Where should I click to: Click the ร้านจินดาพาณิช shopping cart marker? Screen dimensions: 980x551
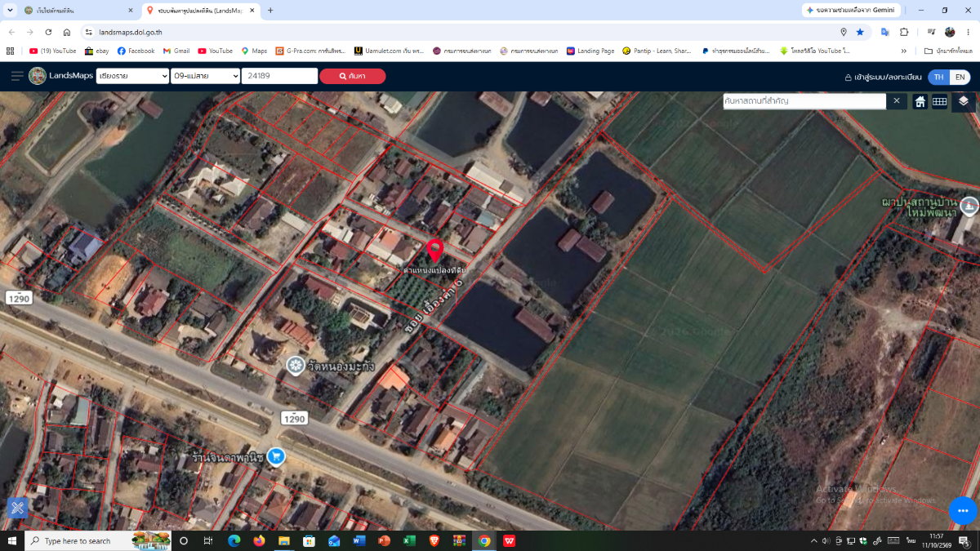[x=276, y=456]
